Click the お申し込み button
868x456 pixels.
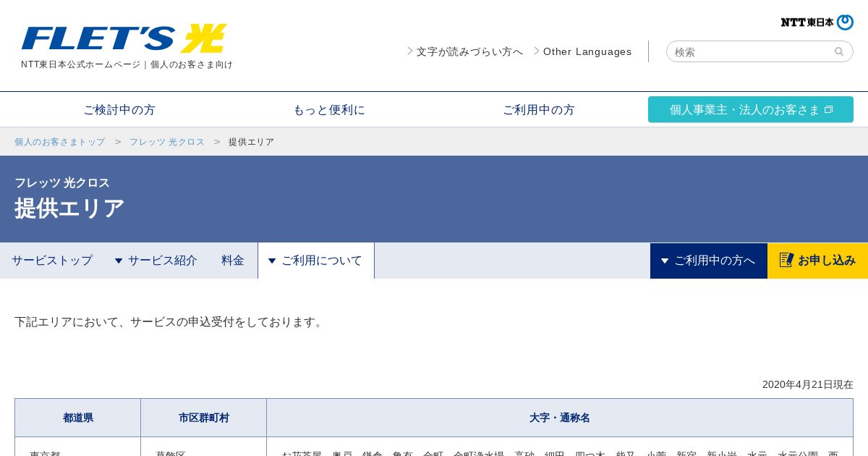[817, 261]
